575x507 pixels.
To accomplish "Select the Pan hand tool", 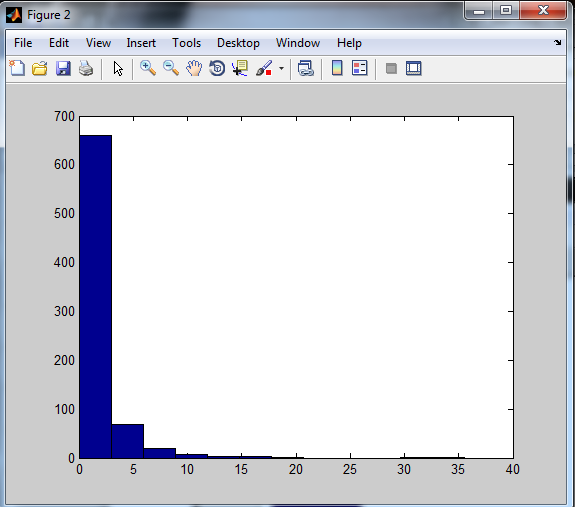I will tap(194, 68).
